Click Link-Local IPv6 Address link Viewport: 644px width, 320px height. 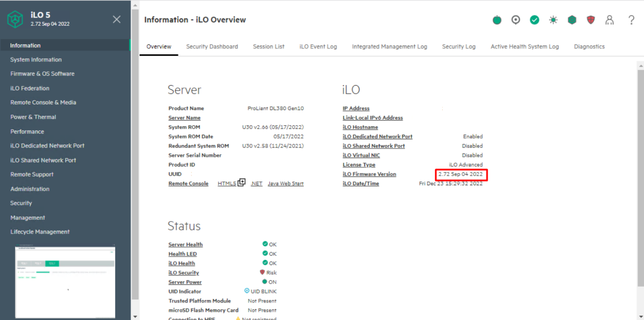[372, 118]
